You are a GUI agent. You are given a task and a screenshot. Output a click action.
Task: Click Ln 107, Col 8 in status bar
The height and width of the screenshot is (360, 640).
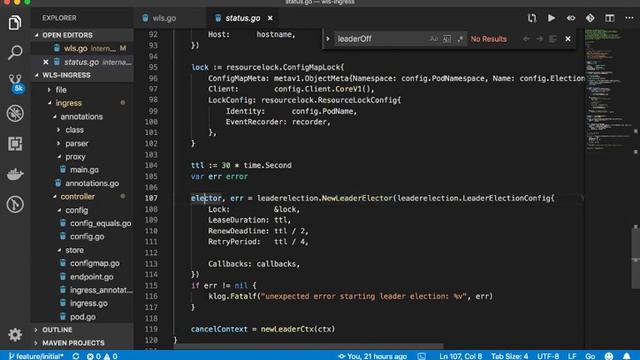click(460, 356)
